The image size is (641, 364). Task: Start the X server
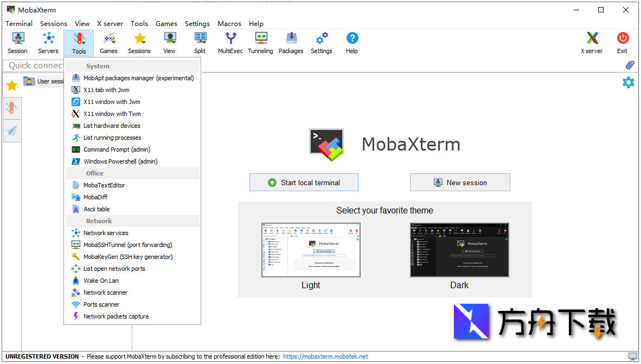pyautogui.click(x=591, y=43)
